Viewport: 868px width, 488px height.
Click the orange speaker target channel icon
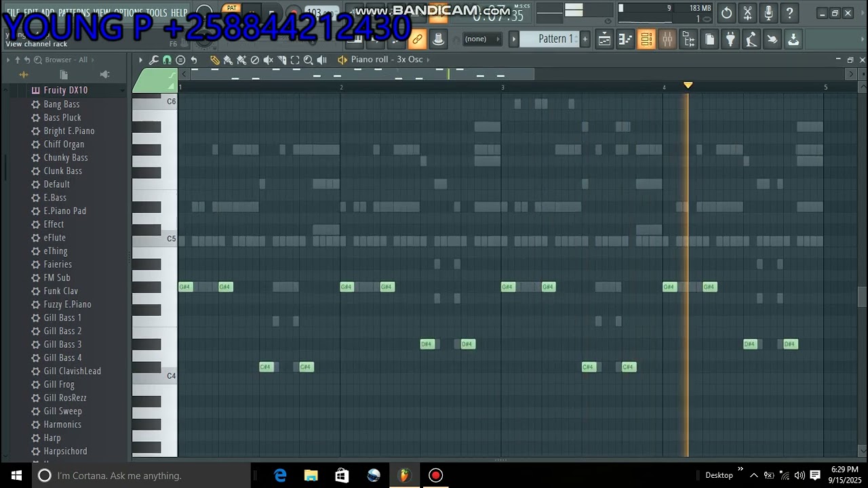click(342, 60)
